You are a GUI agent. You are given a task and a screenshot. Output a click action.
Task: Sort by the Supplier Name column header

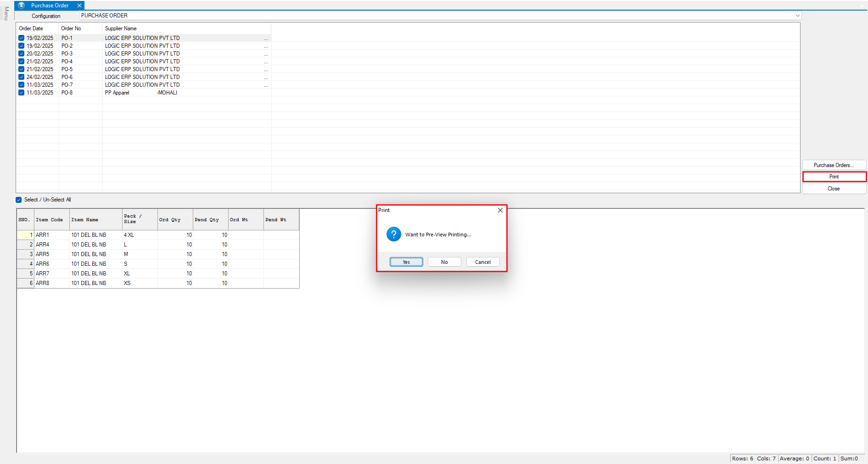(121, 28)
